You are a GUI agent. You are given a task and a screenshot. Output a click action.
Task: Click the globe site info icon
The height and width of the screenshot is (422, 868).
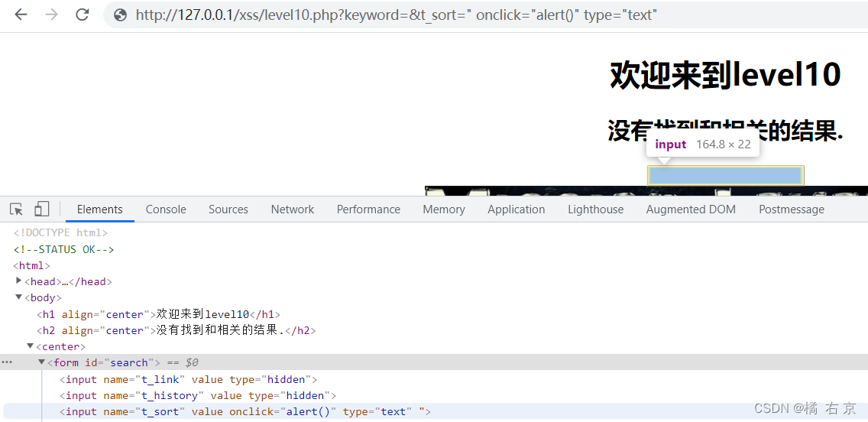point(120,15)
